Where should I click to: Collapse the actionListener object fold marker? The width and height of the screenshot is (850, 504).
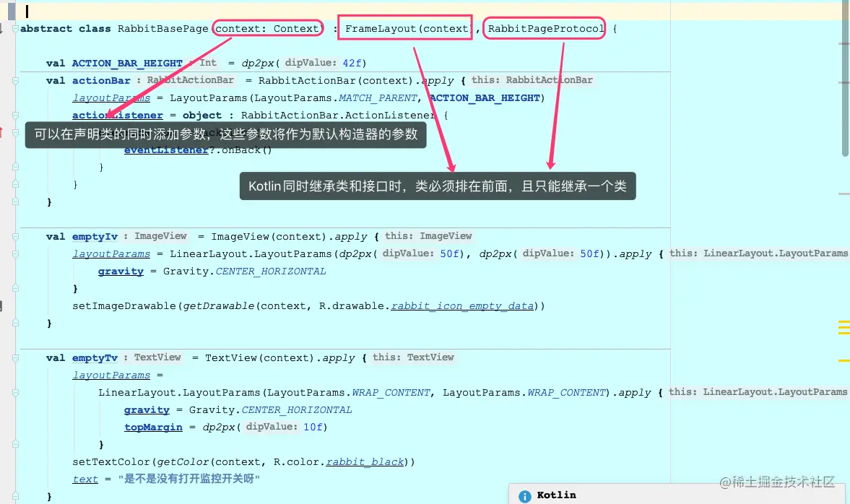click(x=15, y=116)
